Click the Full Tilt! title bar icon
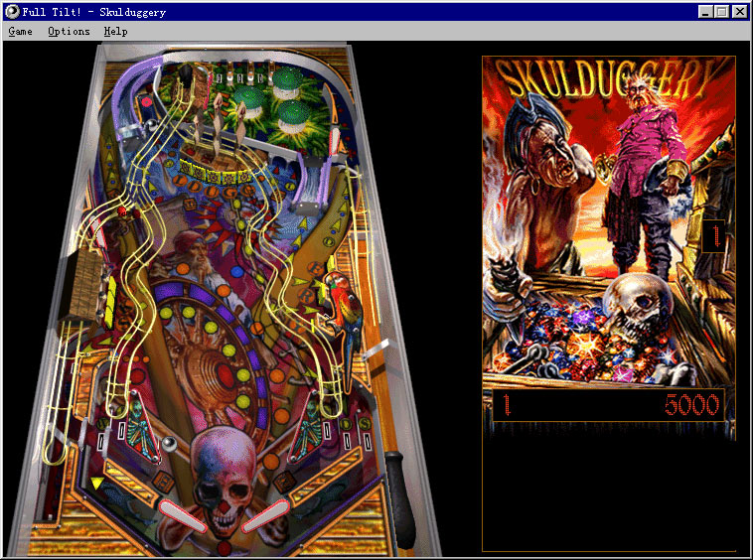Image resolution: width=753 pixels, height=560 pixels. [12, 12]
